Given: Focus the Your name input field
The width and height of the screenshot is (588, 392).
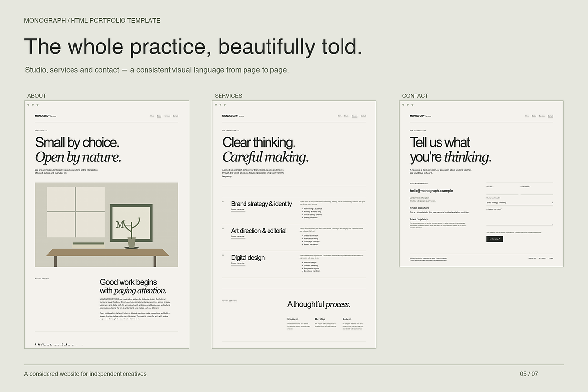Looking at the screenshot, I should click(502, 191).
